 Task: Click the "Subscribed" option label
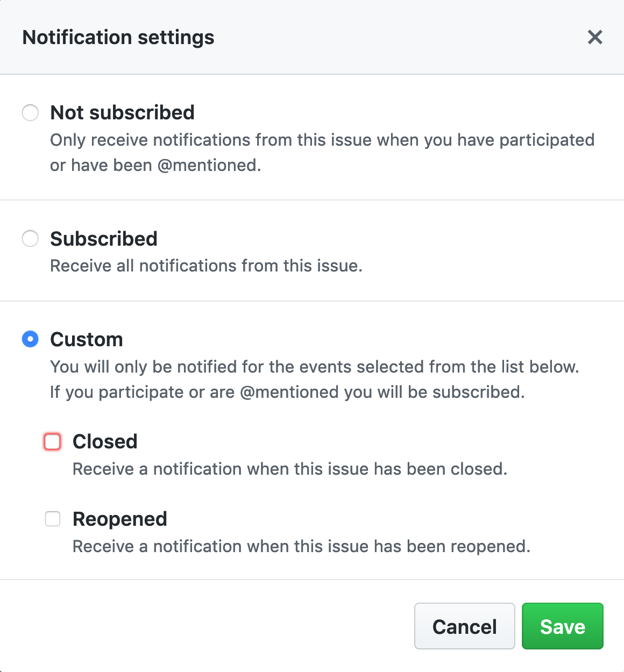click(x=104, y=239)
